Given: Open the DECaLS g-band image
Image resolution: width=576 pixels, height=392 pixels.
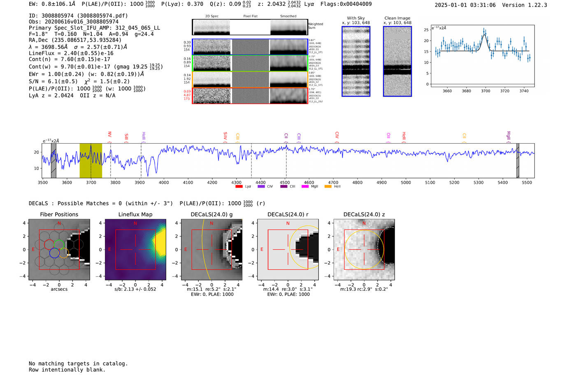Looking at the screenshot, I should (x=211, y=249).
